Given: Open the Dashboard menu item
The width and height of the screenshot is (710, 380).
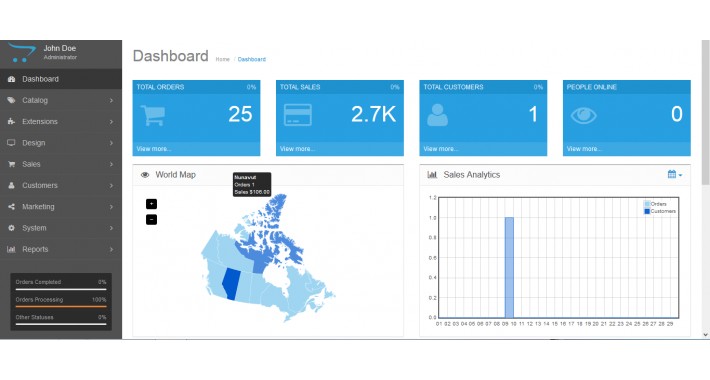Looking at the screenshot, I should 61,79.
